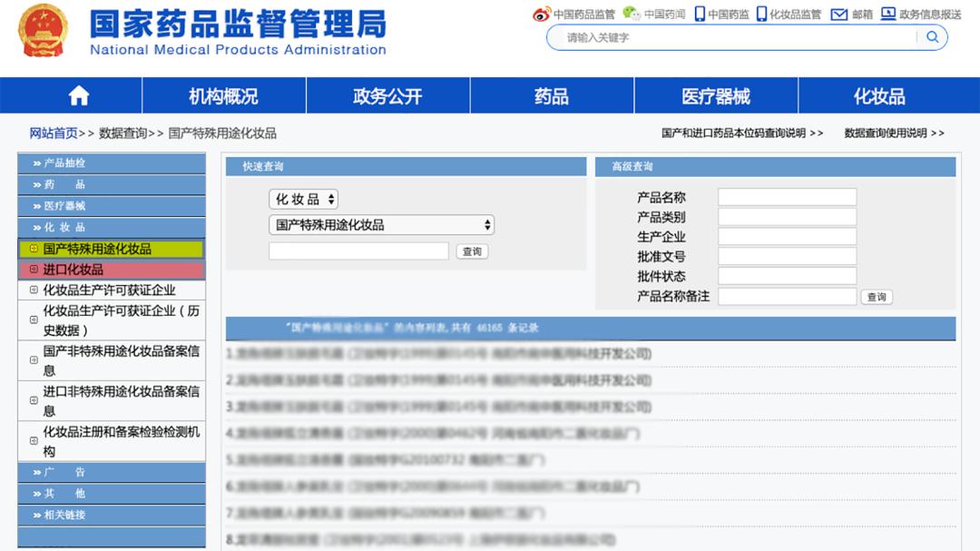Image resolution: width=980 pixels, height=551 pixels.
Task: Click the search magnifier icon
Action: 932,37
